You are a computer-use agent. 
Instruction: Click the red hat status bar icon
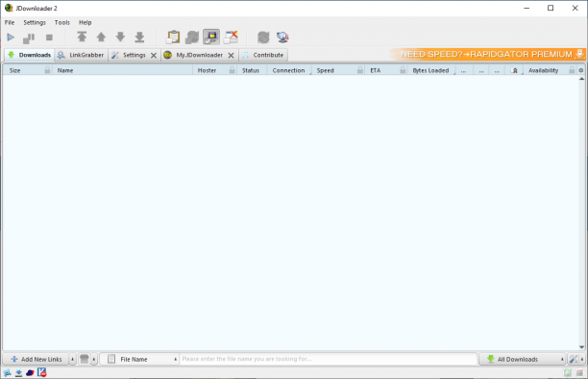[30, 372]
